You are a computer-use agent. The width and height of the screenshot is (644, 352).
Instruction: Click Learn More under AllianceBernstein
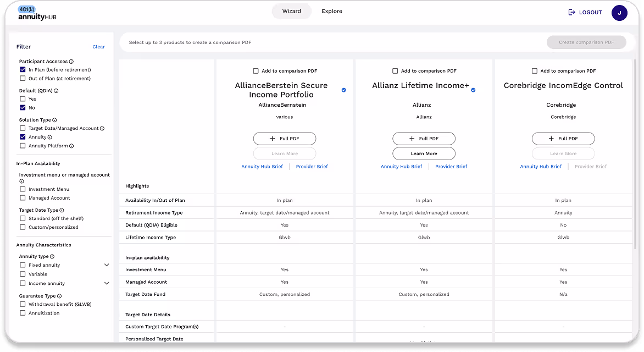coord(285,153)
